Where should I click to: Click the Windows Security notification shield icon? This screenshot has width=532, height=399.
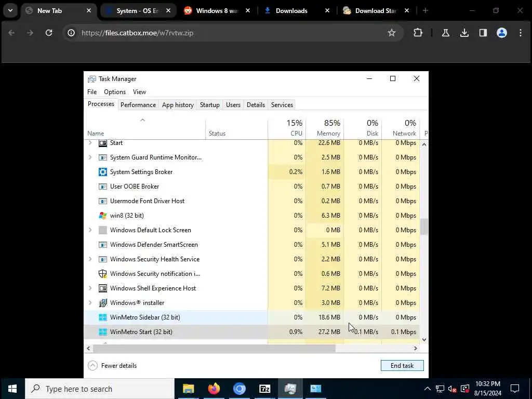(102, 274)
